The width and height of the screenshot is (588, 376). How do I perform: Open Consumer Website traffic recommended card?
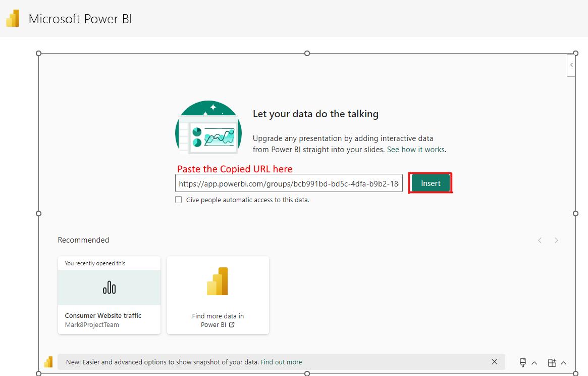tap(109, 295)
